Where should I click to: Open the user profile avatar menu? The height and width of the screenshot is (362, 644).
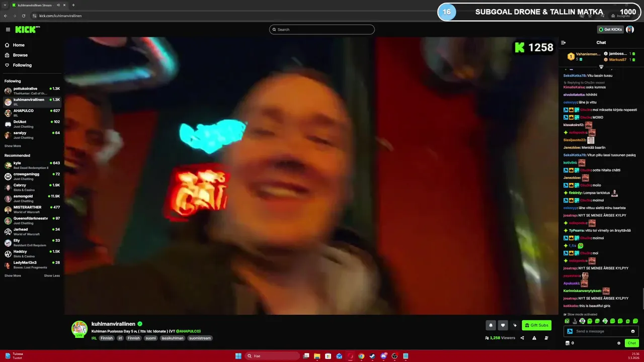click(630, 30)
